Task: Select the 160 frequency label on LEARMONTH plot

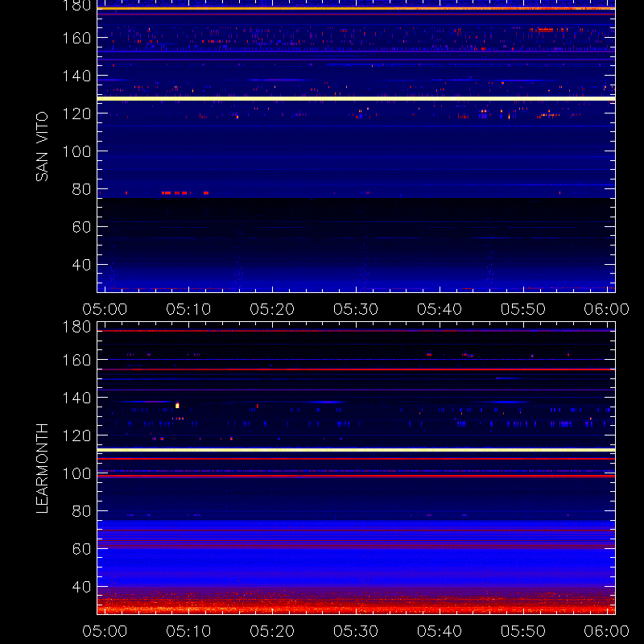Action: 76,360
